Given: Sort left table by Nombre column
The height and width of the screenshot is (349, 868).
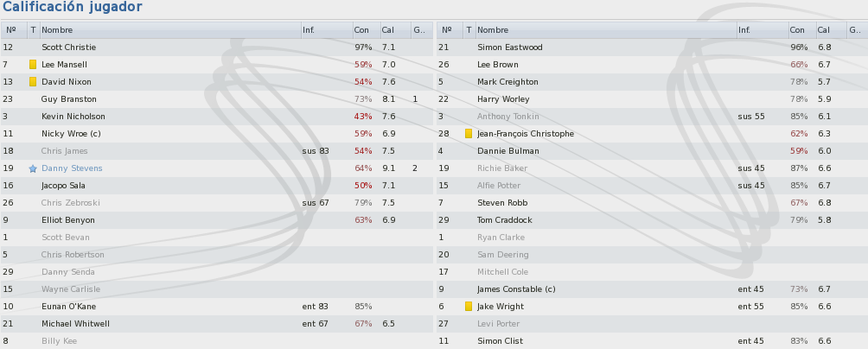Looking at the screenshot, I should click(x=170, y=30).
